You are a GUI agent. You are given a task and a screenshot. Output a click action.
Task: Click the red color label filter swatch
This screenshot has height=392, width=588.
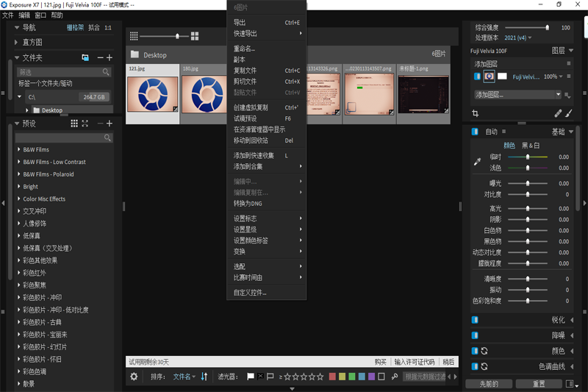[x=333, y=377]
